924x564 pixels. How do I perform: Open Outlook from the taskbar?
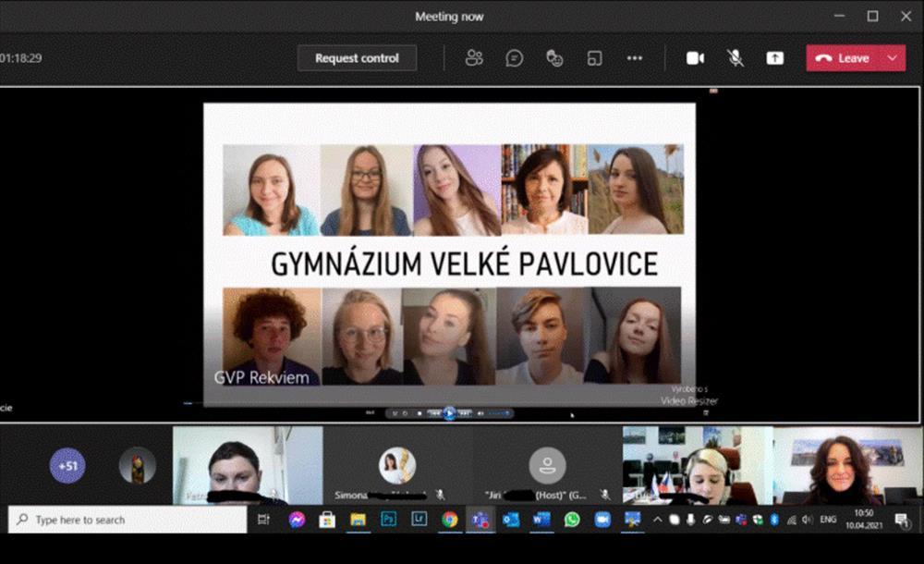[x=511, y=520]
